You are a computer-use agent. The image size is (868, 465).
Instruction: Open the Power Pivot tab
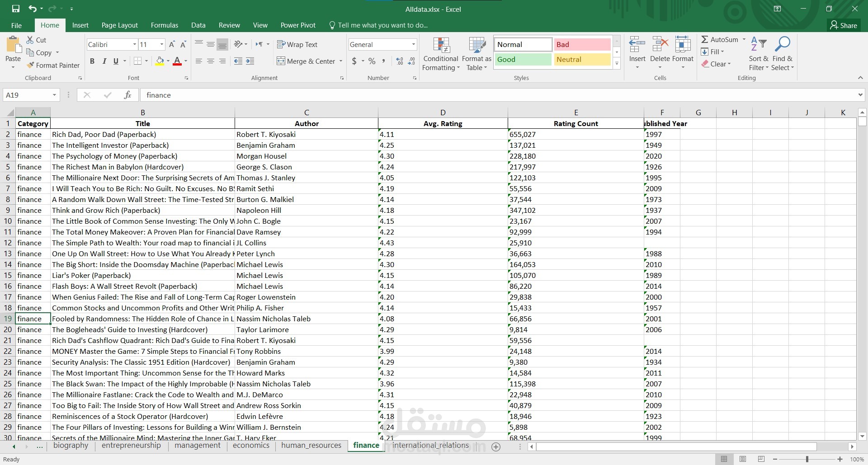[298, 25]
